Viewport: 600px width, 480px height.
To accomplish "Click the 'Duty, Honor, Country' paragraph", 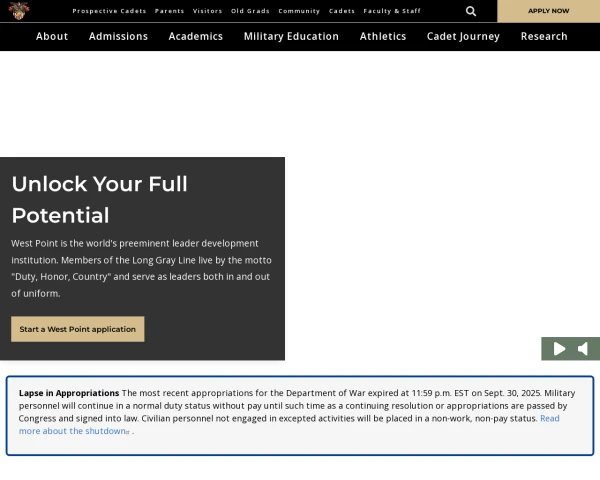I will click(141, 268).
